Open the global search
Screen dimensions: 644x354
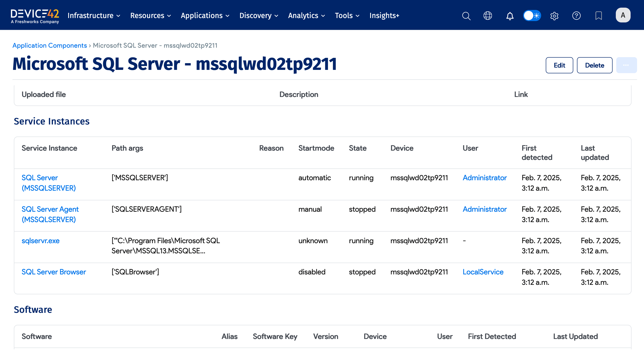(x=466, y=16)
